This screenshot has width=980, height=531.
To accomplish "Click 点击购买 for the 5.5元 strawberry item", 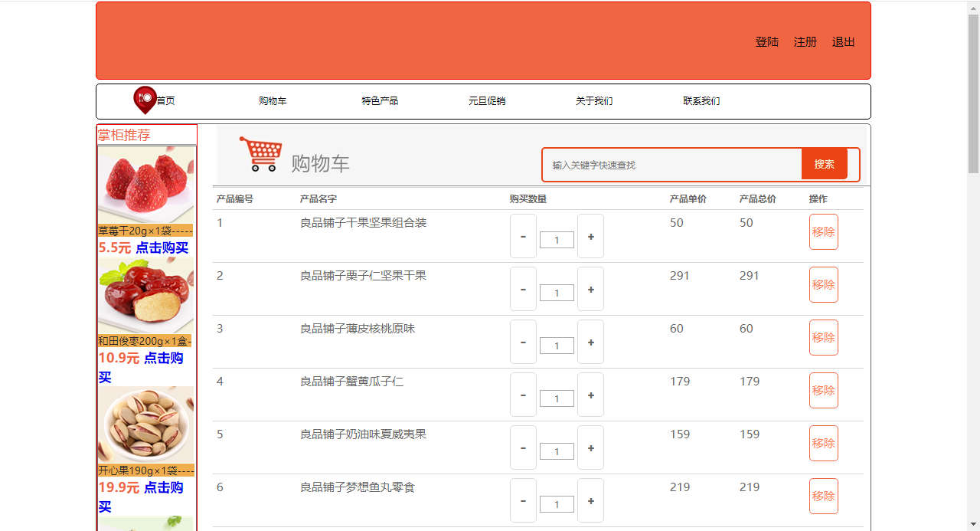I will pos(162,247).
